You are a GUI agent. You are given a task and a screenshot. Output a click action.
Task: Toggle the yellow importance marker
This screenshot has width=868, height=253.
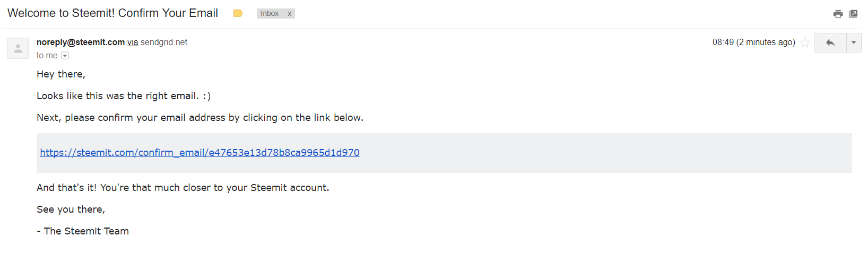tap(238, 13)
